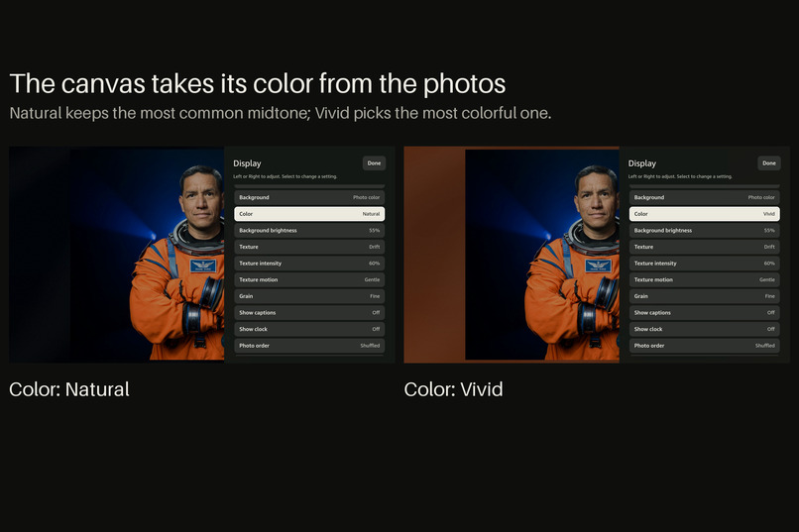Screen dimensions: 799x532
Task: Select the Background row in the Vivid screenshot
Action: [x=704, y=197]
